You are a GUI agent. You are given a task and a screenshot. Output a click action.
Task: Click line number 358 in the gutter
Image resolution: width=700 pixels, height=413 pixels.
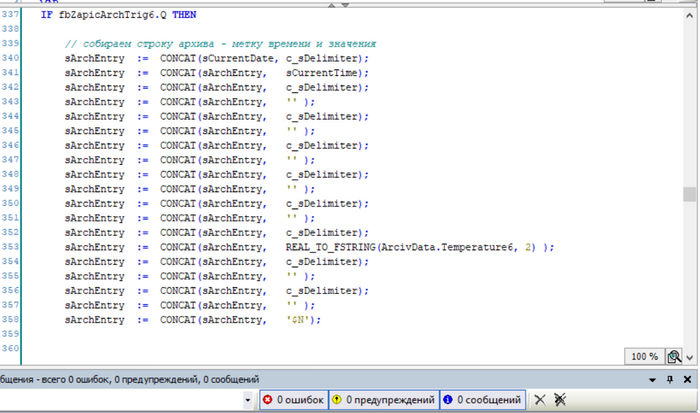[11, 319]
